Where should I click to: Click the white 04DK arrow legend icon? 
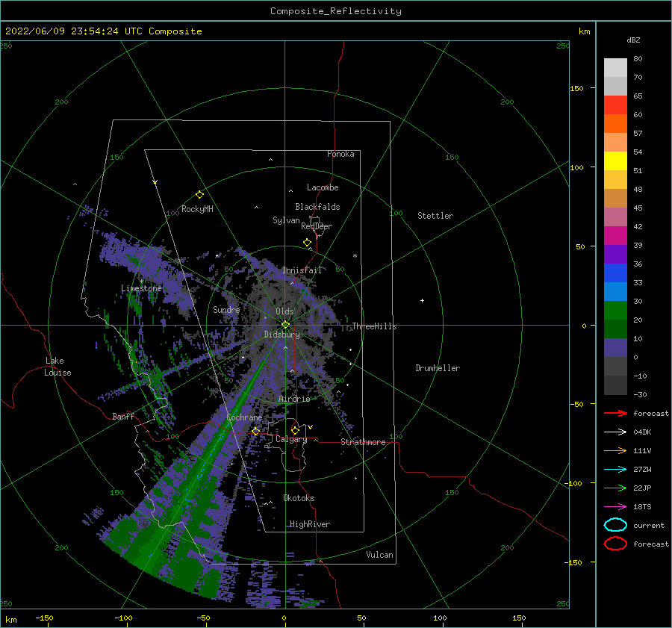pyautogui.click(x=615, y=432)
